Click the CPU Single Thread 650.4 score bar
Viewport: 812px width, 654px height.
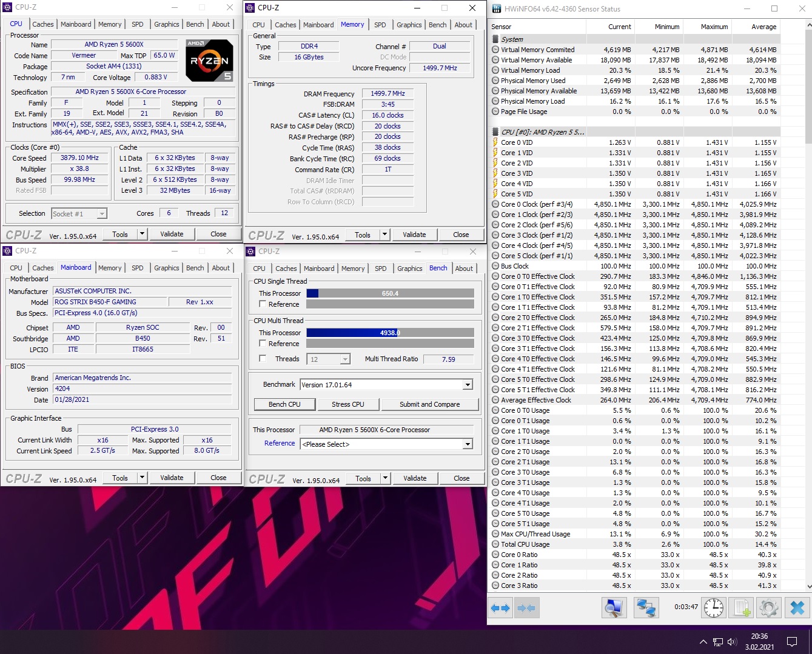click(390, 293)
